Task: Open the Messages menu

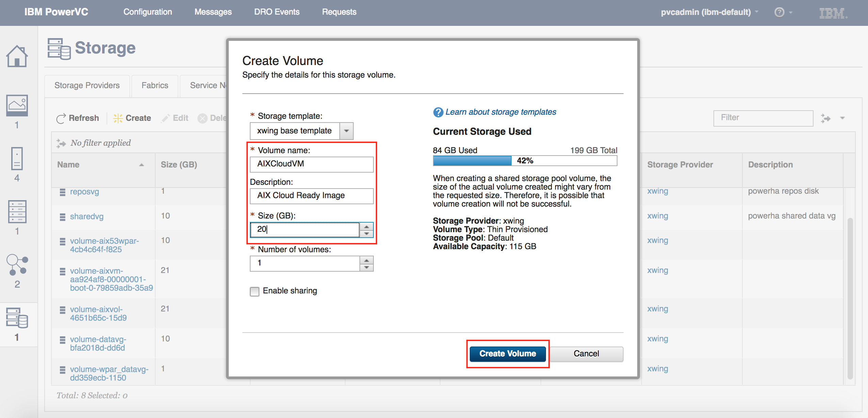Action: tap(213, 12)
